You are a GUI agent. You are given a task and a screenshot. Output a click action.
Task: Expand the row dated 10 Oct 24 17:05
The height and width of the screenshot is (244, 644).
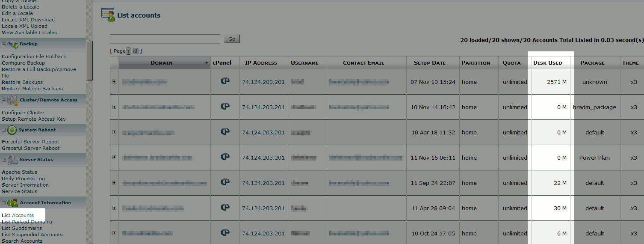pyautogui.click(x=114, y=233)
